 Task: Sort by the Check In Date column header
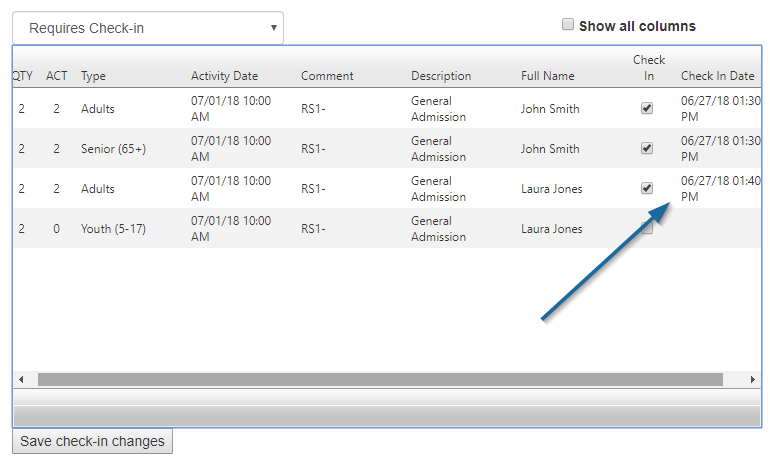(717, 76)
